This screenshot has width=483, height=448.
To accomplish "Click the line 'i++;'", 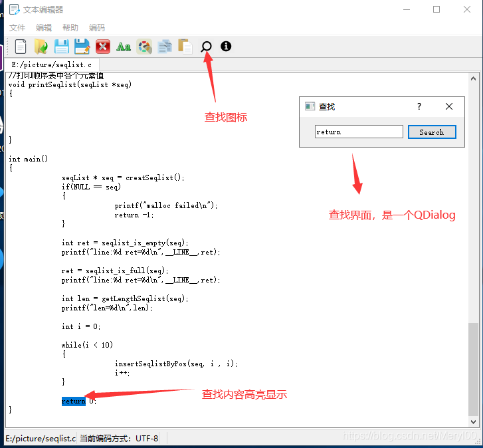I will click(x=122, y=373).
